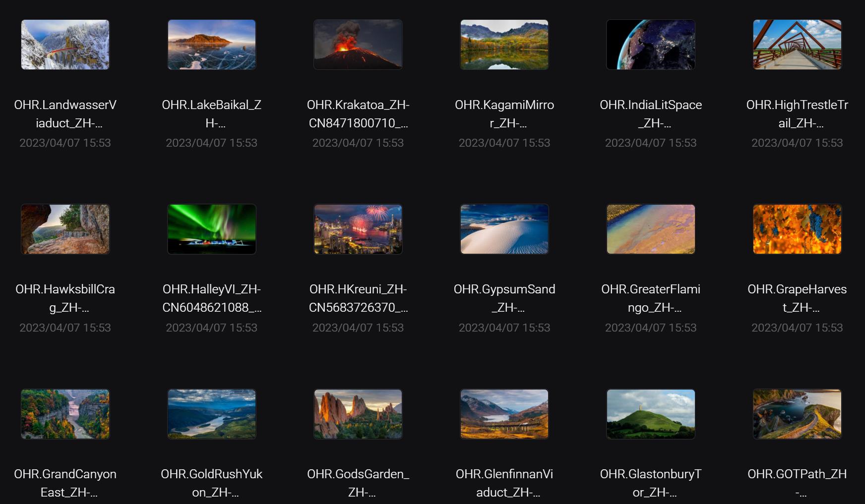
Task: Click the GrapeHarvest autumn leaves thumbnail
Action: tap(797, 229)
